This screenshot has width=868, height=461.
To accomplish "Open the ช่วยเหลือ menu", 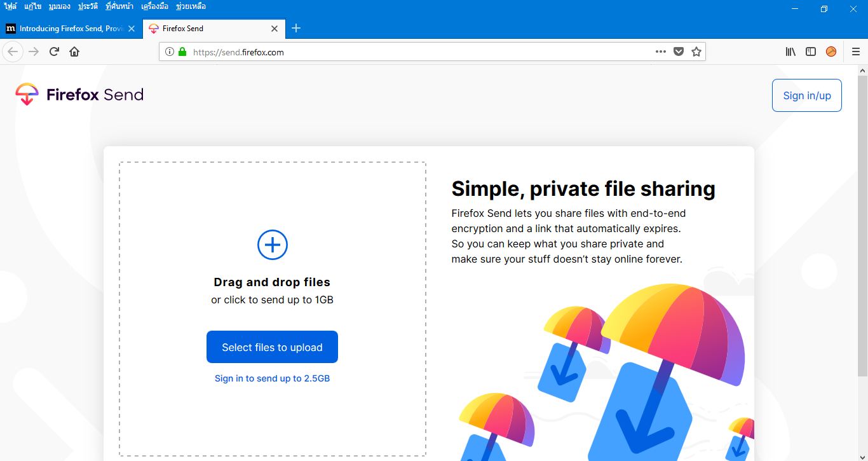I will tap(191, 6).
